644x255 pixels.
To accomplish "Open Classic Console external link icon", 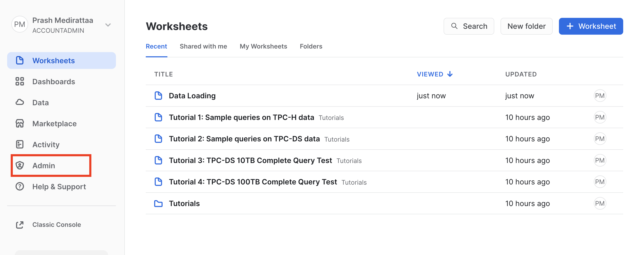I will click(x=20, y=225).
